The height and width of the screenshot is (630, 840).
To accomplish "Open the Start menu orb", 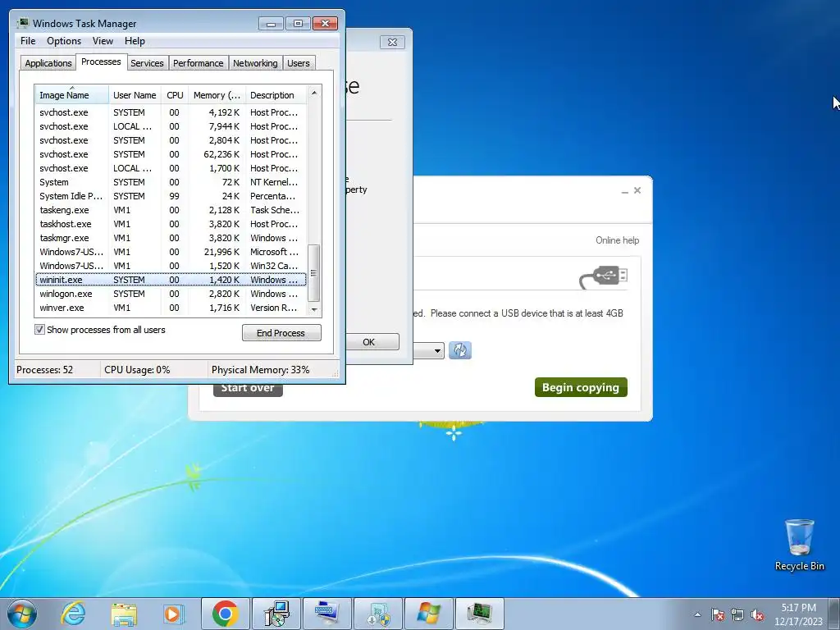I will click(21, 614).
